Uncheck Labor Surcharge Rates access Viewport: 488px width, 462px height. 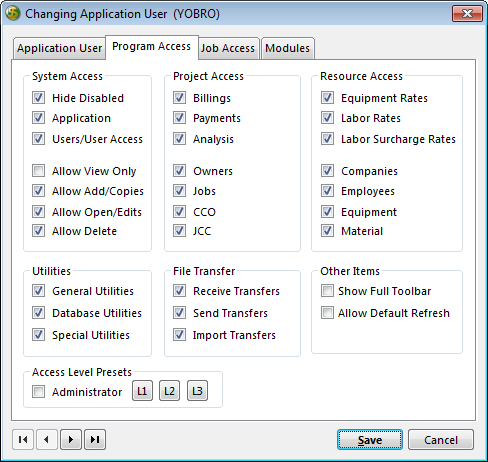(x=327, y=139)
